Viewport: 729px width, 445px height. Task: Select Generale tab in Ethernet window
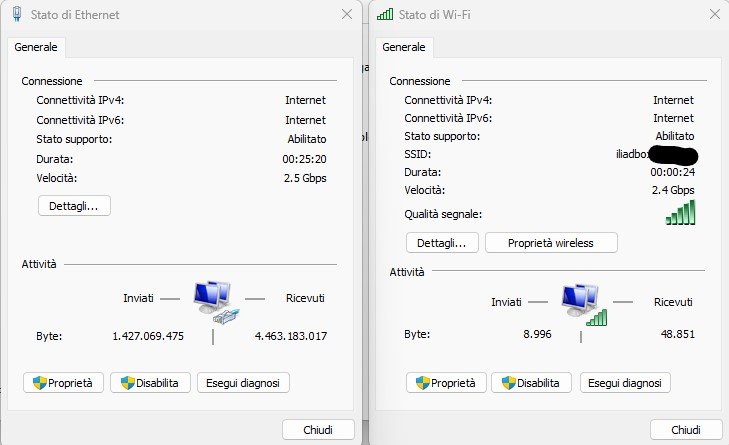pos(36,47)
